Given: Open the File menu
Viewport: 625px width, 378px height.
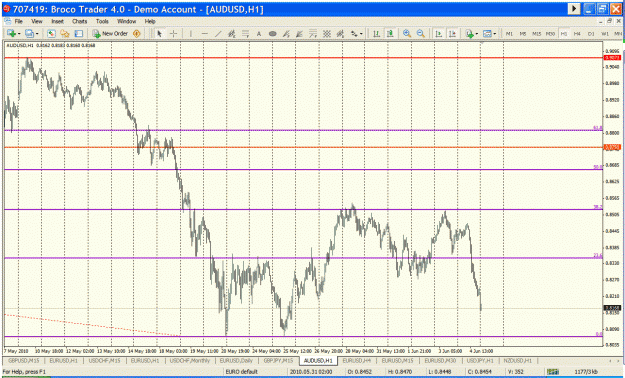Looking at the screenshot, I should tap(19, 21).
